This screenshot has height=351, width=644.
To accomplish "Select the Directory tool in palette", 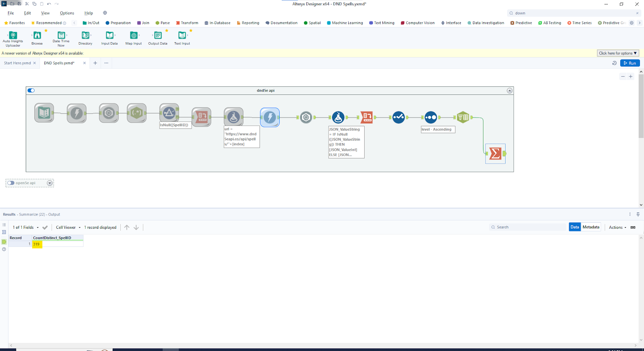I will pyautogui.click(x=85, y=39).
